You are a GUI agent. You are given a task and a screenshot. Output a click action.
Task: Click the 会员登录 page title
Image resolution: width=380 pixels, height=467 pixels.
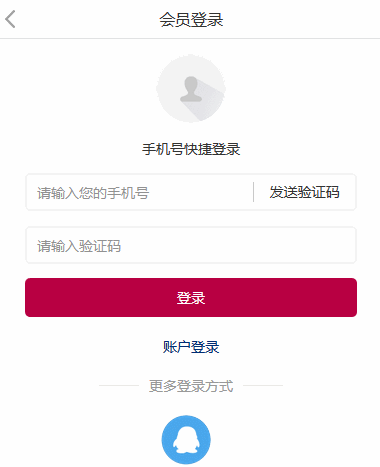click(191, 19)
